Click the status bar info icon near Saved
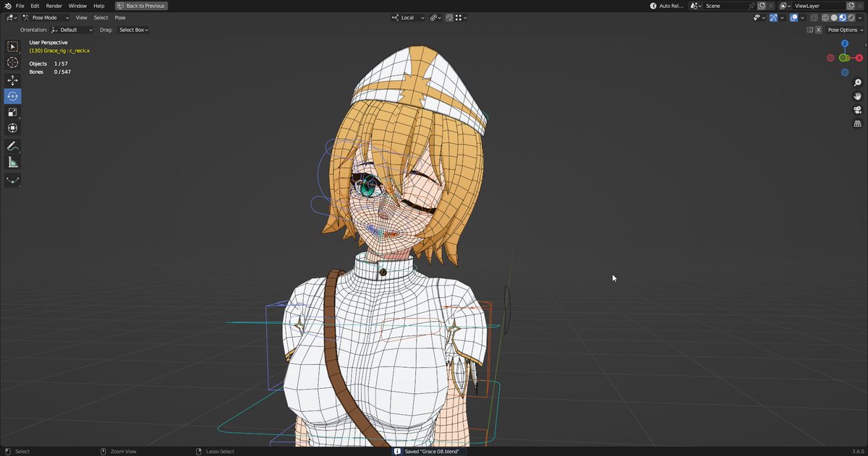Image resolution: width=868 pixels, height=456 pixels. click(397, 451)
